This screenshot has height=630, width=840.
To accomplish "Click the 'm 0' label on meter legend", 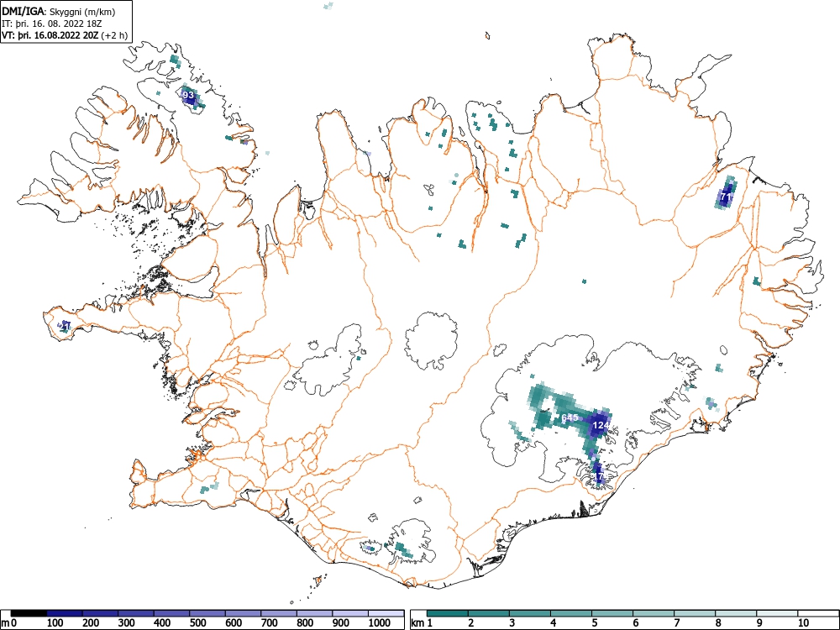I will click(x=9, y=622).
